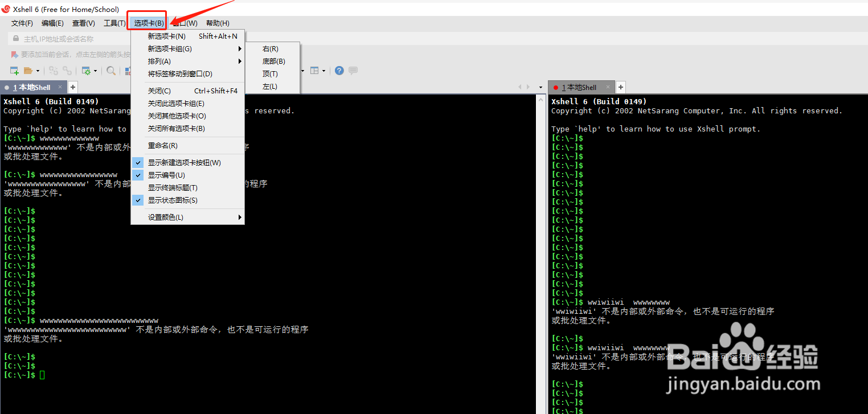Click the session properties gear icon
868x414 pixels.
86,71
